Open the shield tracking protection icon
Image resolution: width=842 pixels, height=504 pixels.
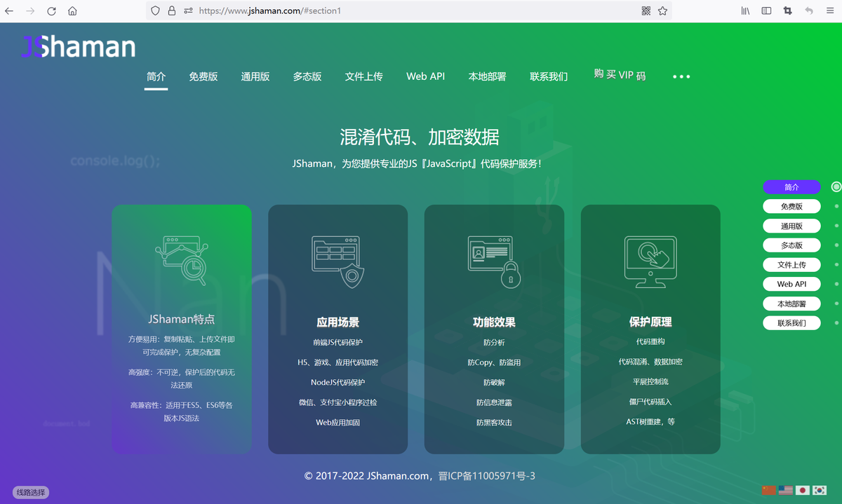(x=155, y=11)
